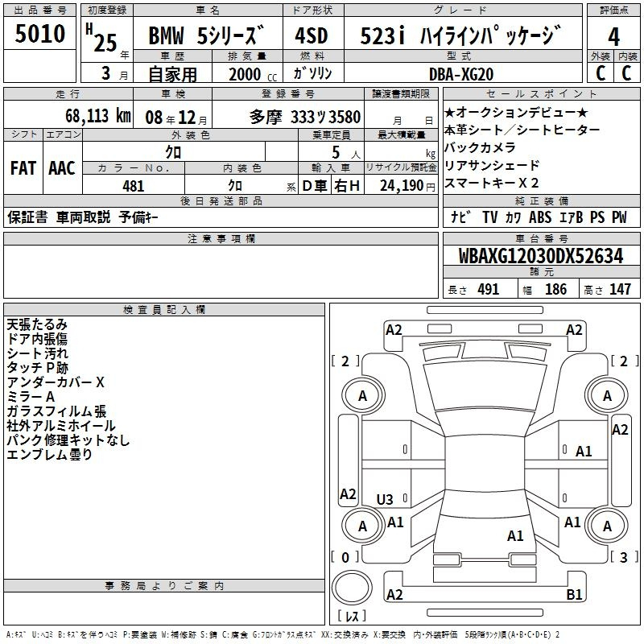
Task: Select inspector note タッチP跡
Action: 37,368
